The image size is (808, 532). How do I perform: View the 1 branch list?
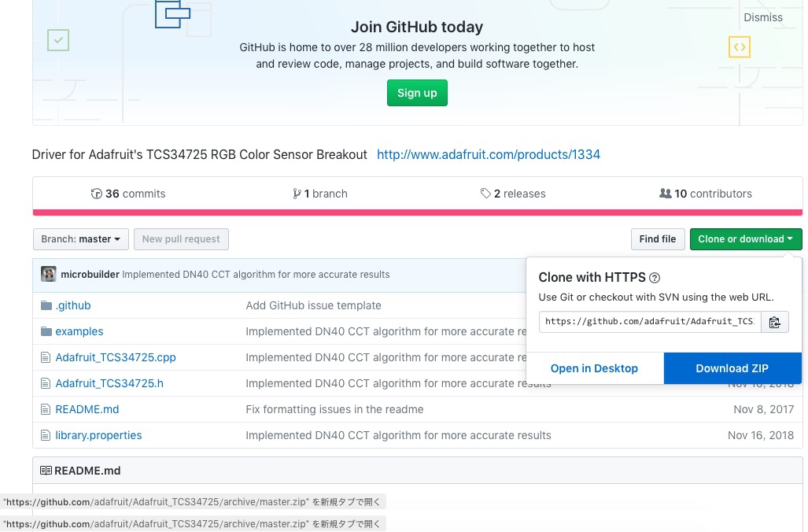(x=320, y=194)
